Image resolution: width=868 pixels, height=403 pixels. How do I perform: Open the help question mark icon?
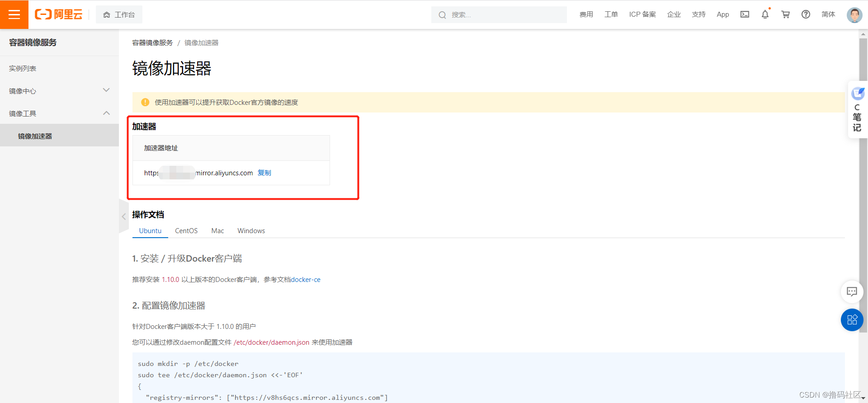coord(806,14)
